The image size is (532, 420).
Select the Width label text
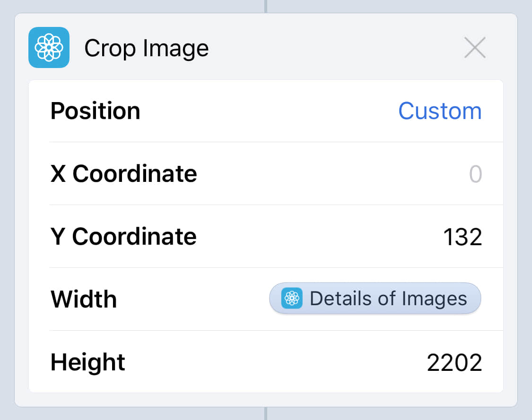pos(83,299)
